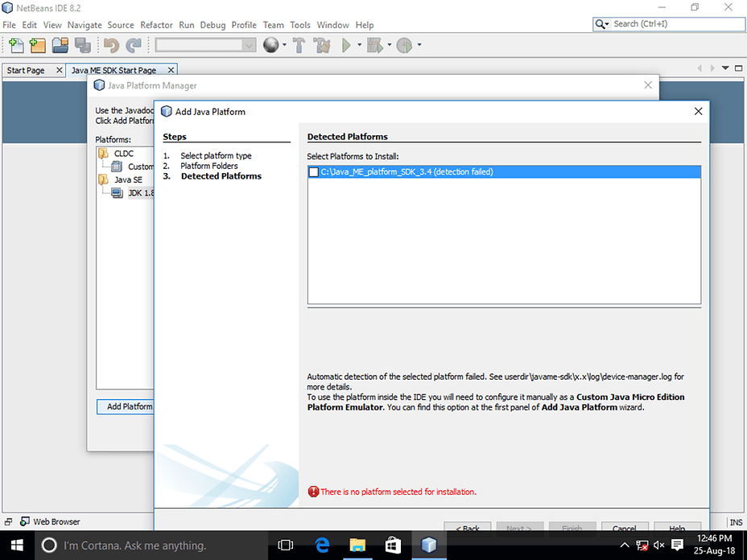The width and height of the screenshot is (747, 560).
Task: Click the Back button in wizard
Action: (x=468, y=528)
